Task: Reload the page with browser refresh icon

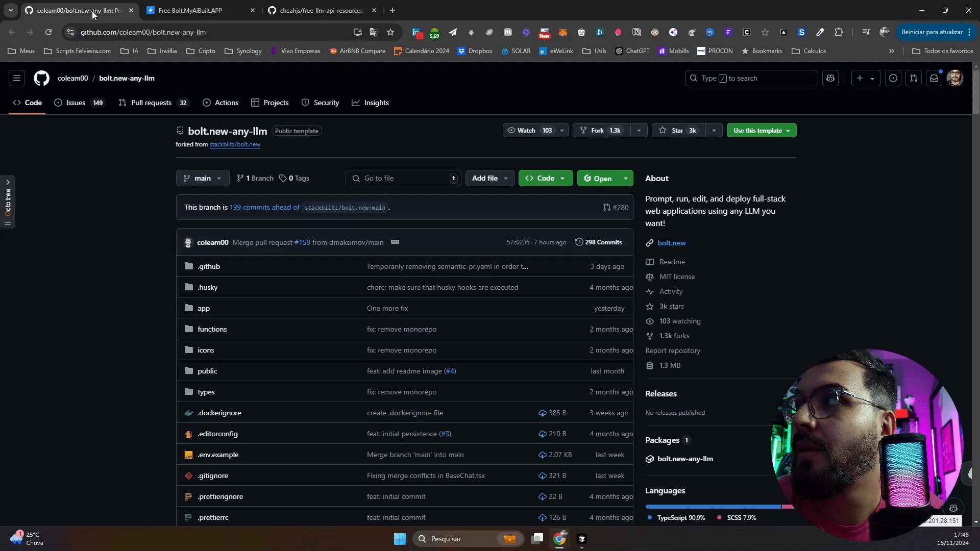Action: [48, 32]
